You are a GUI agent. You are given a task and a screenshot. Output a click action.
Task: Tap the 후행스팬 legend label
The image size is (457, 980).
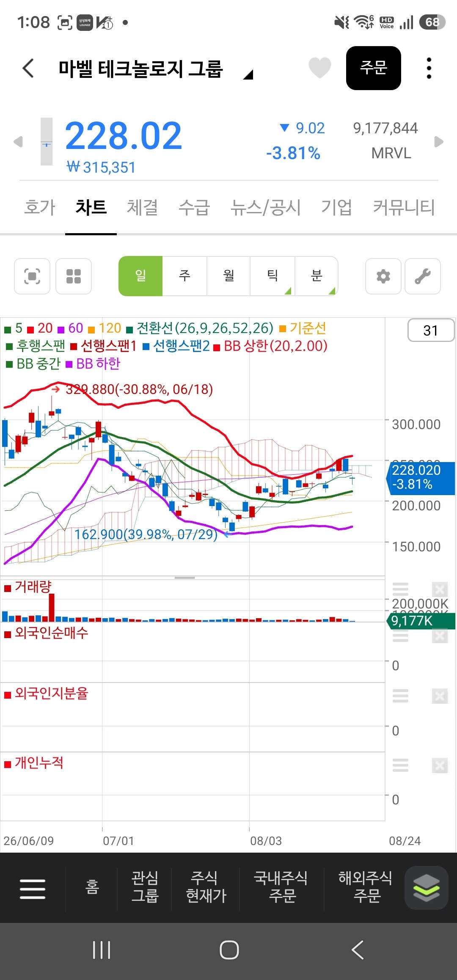(41, 346)
